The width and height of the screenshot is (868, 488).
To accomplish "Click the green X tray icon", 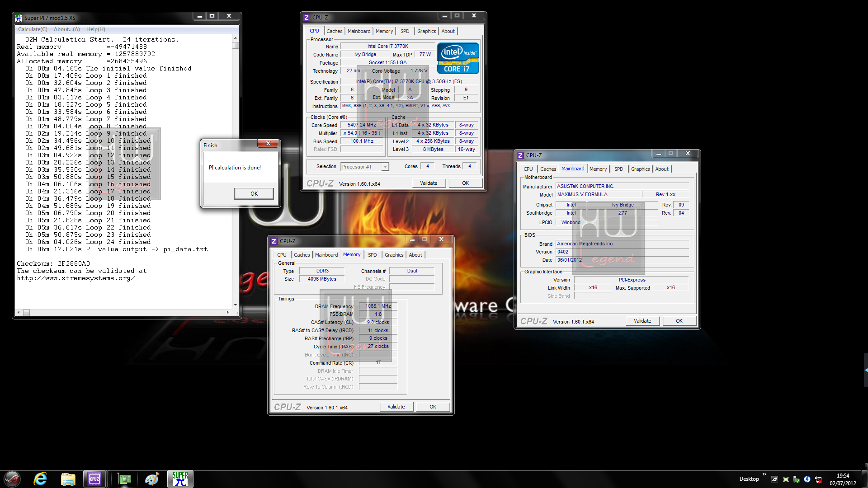I will (x=786, y=479).
